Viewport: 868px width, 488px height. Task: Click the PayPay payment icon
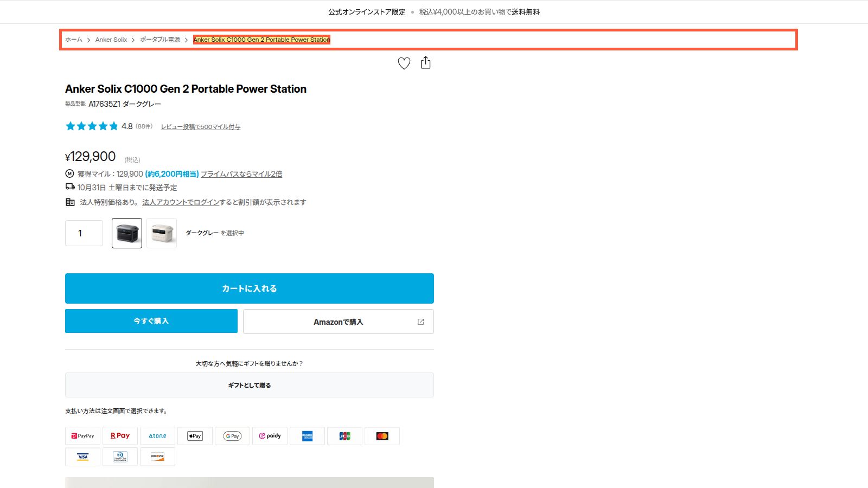[x=82, y=436]
